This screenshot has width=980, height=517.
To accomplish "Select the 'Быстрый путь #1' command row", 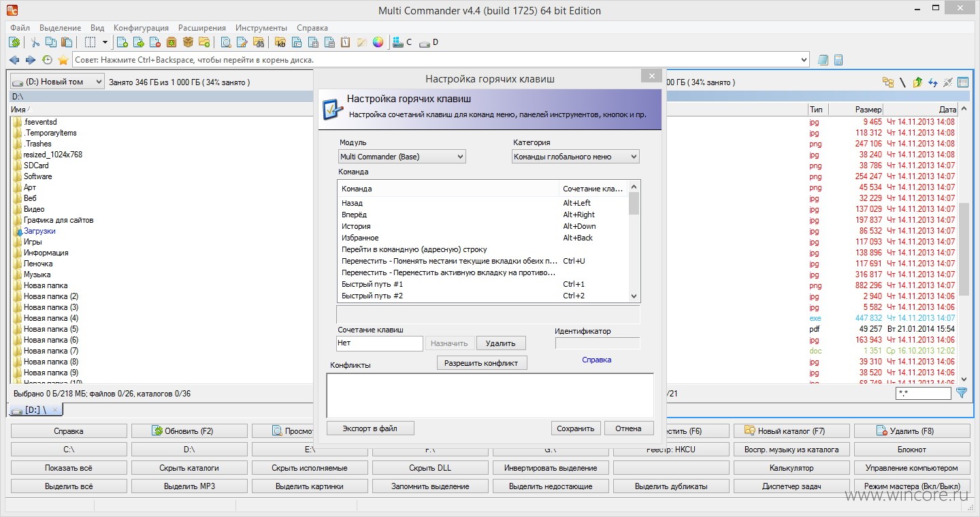I will pos(483,284).
